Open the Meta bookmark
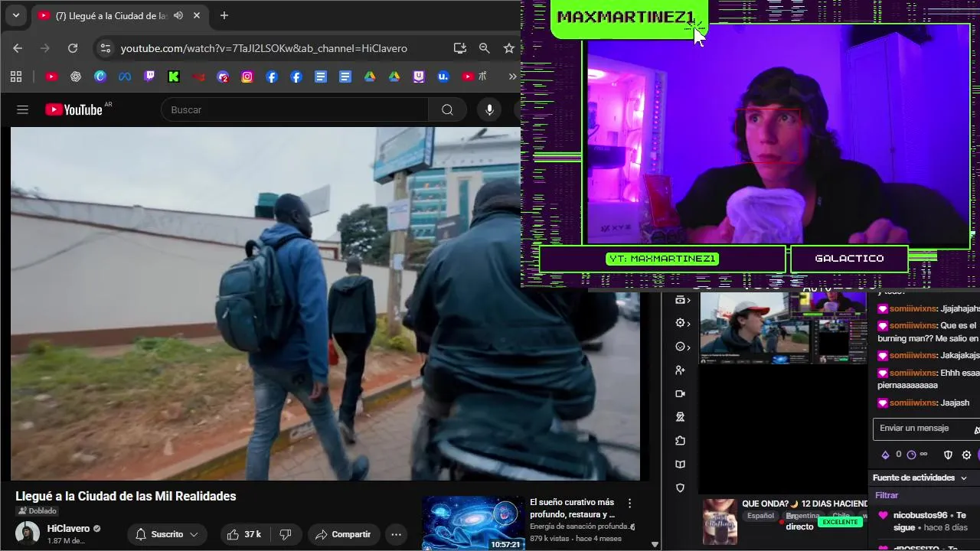 pyautogui.click(x=125, y=77)
